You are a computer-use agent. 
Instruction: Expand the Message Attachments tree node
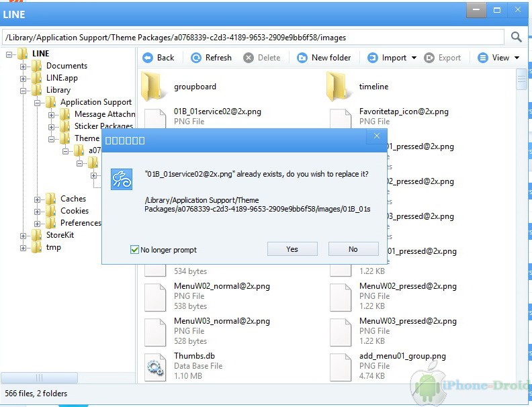tap(51, 115)
